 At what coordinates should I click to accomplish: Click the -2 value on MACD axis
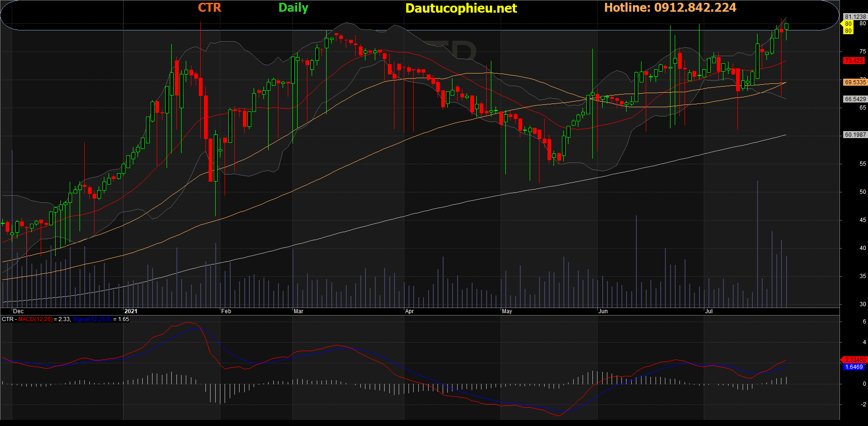[863, 404]
